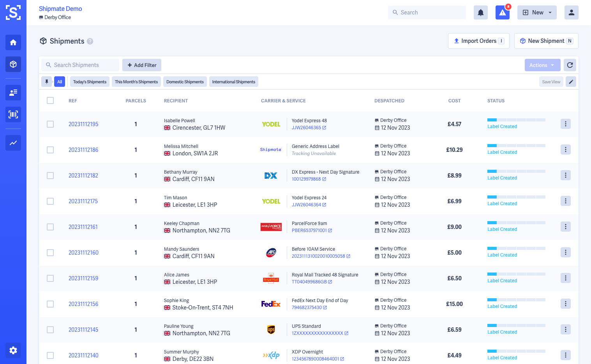Select checkbox for shipment 20231112161

tap(50, 227)
